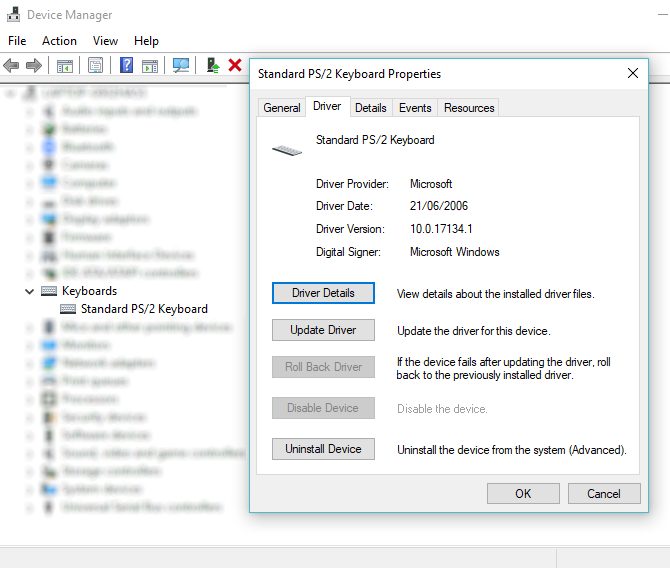Click the Roll Back Driver button
The height and width of the screenshot is (568, 670).
coord(323,367)
